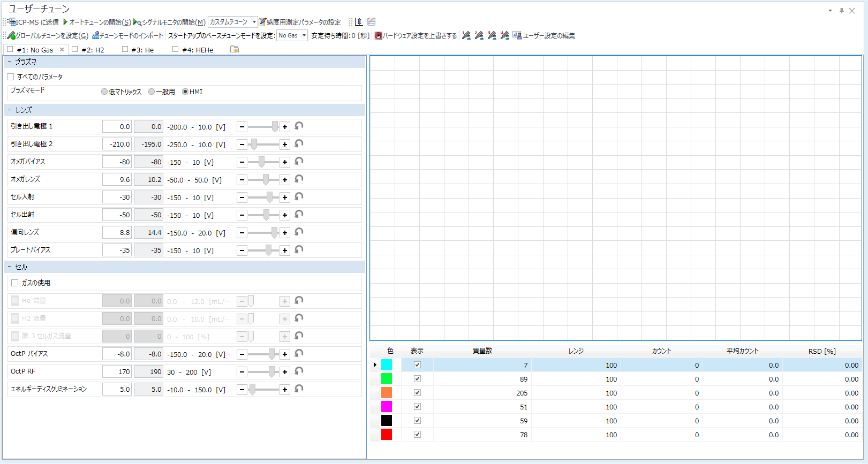Reset OctP バイアス value with revert icon
This screenshot has width=868, height=464.
299,354
